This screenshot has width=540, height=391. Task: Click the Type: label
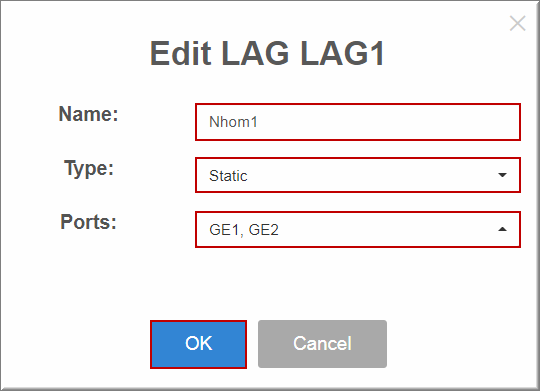point(89,168)
